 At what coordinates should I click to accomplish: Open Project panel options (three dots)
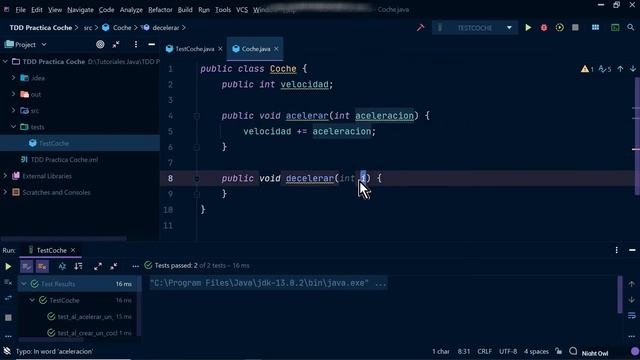pos(136,44)
